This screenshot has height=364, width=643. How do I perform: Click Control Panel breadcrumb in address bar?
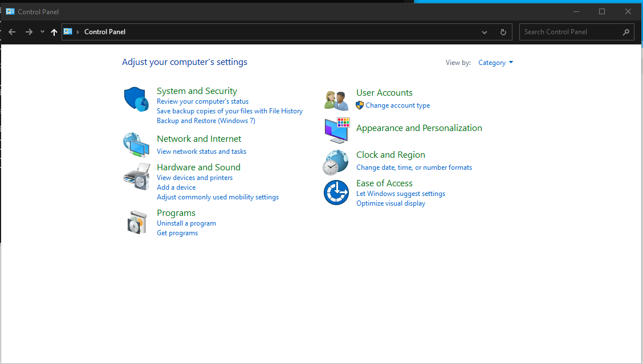point(104,32)
